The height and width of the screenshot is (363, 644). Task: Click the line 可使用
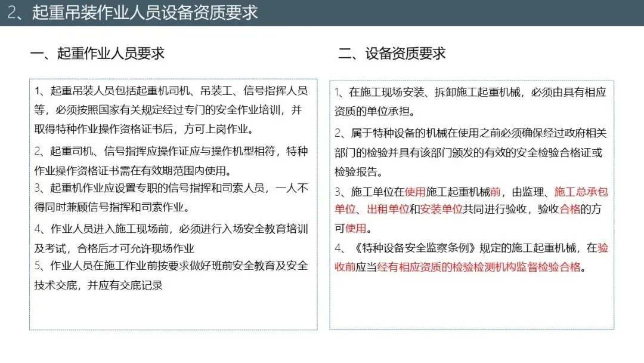tap(353, 228)
